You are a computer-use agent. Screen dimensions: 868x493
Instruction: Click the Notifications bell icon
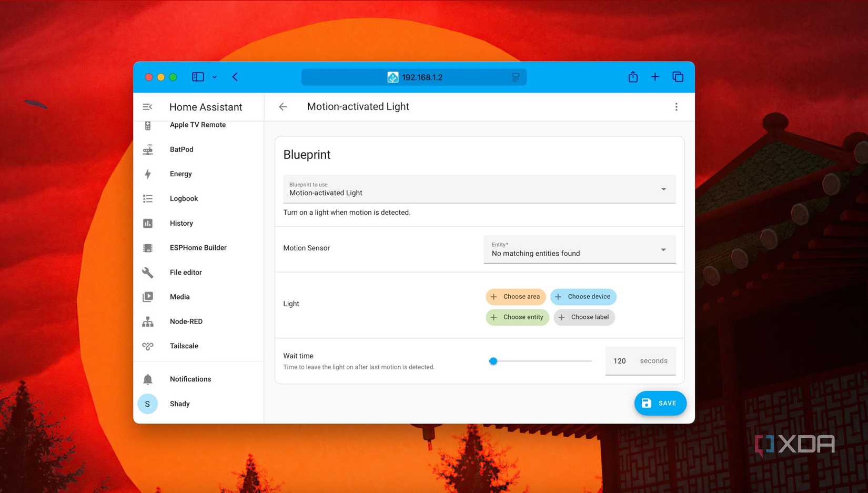[148, 379]
